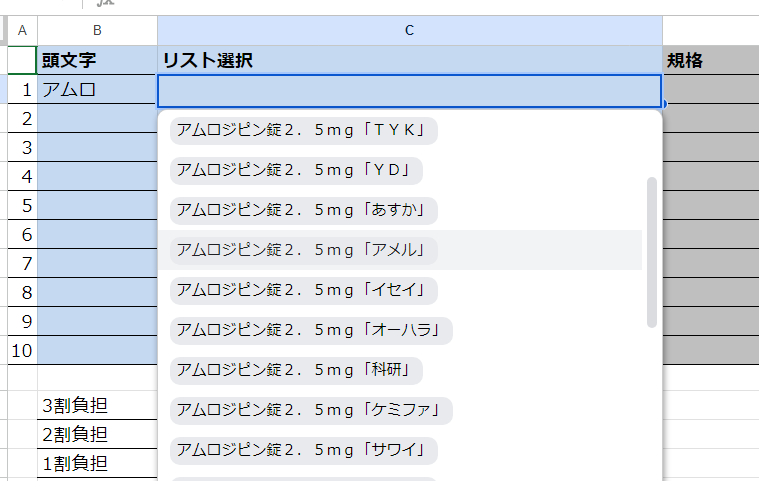
Task: Click the active リスト選択 input cell
Action: click(x=409, y=91)
